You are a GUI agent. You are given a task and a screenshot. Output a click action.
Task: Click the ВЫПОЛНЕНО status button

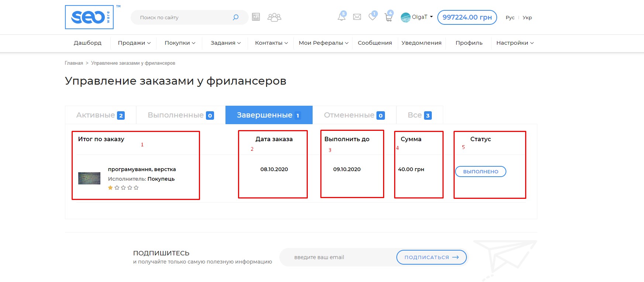coord(481,171)
